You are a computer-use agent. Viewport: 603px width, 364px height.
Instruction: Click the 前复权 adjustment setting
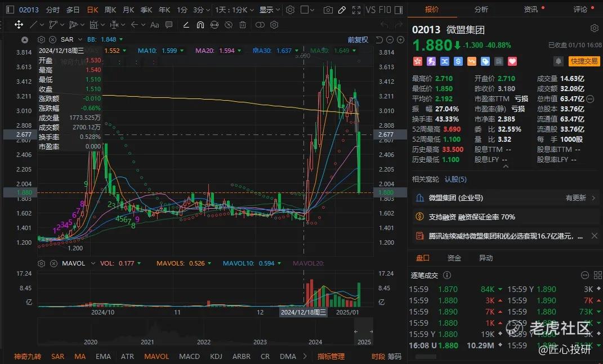[x=358, y=39]
